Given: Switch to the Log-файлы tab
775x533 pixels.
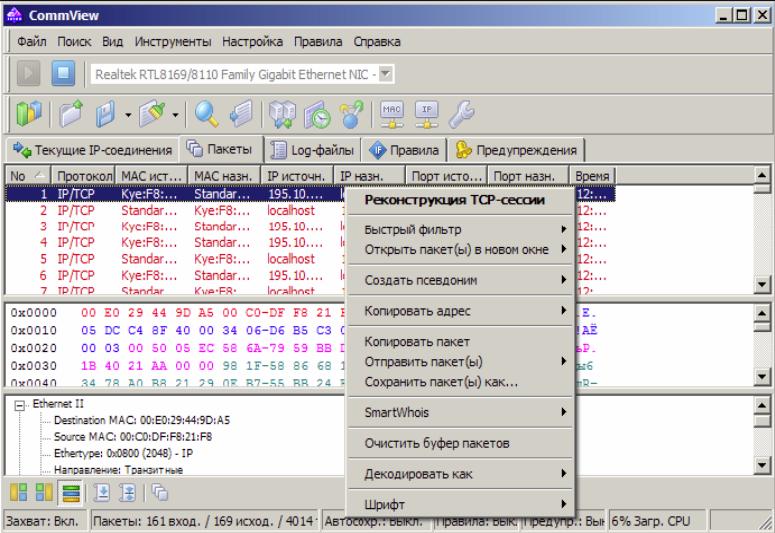Looking at the screenshot, I should [x=313, y=150].
